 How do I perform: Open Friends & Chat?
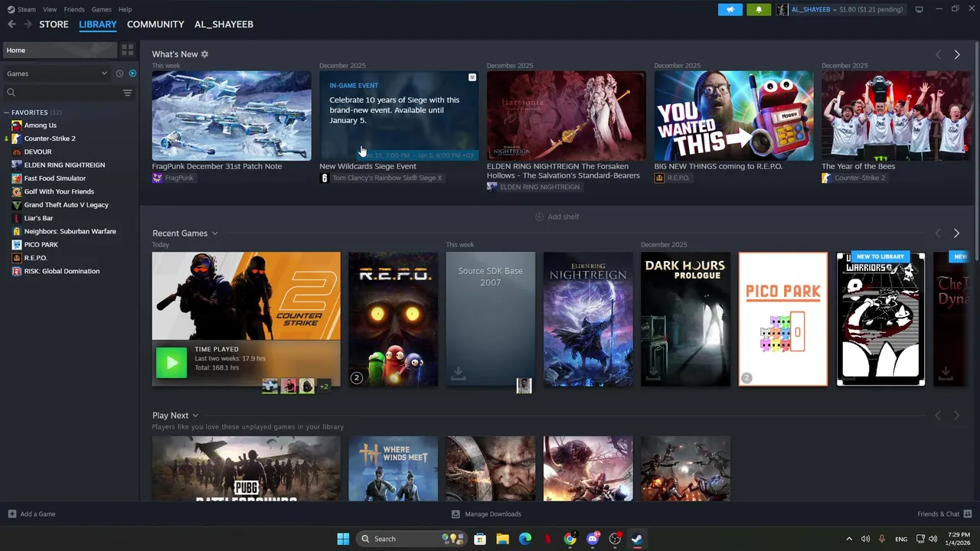click(x=944, y=514)
